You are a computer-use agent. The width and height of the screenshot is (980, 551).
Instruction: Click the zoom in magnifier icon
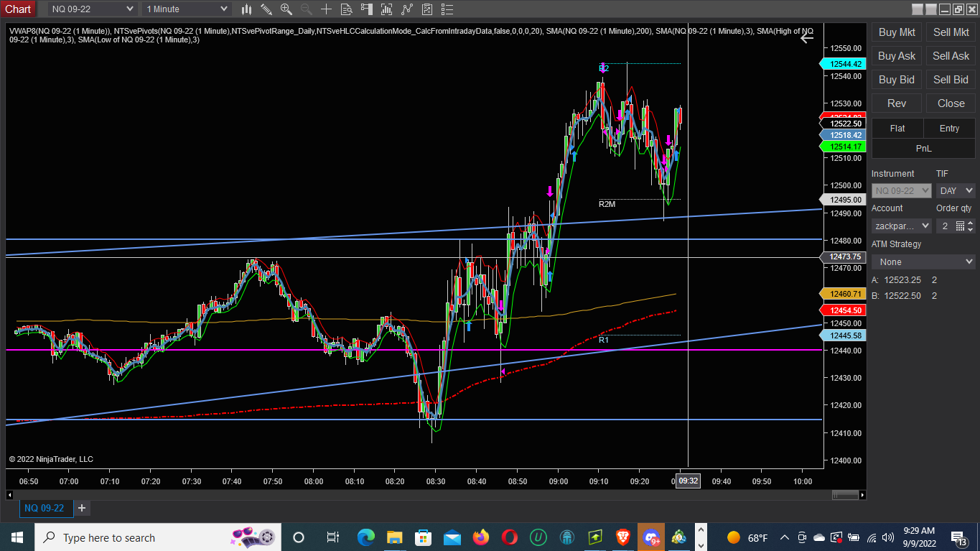pos(286,9)
